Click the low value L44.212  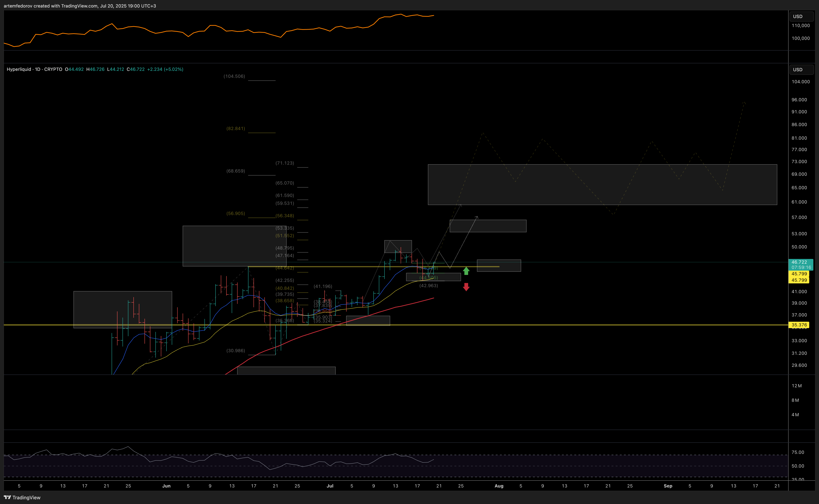click(116, 69)
